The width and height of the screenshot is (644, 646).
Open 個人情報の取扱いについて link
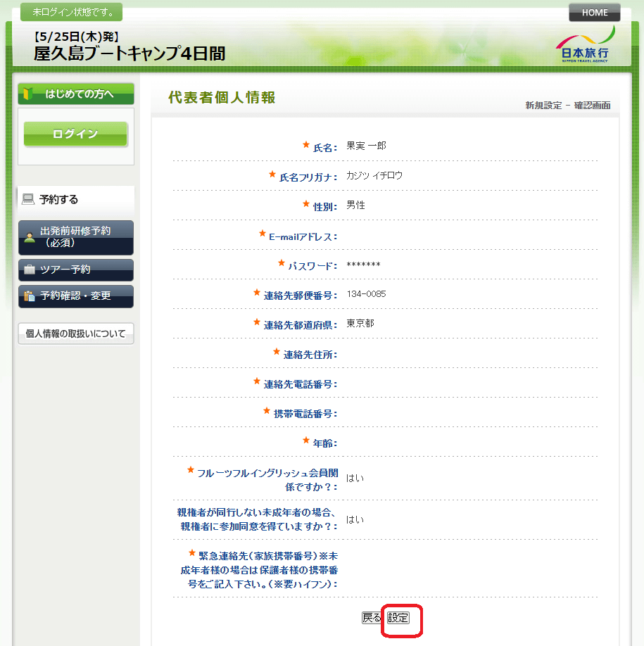[76, 334]
